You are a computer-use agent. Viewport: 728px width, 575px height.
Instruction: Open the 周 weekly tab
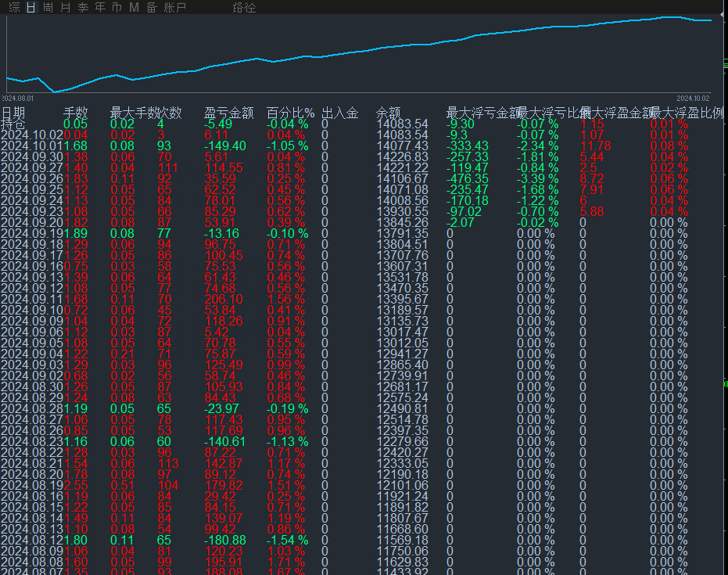(48, 7)
